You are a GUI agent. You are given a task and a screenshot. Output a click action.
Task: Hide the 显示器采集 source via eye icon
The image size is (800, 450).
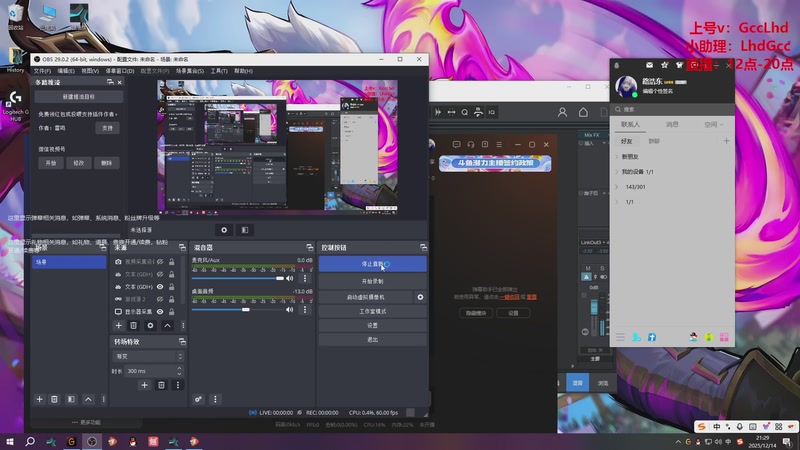pyautogui.click(x=160, y=311)
